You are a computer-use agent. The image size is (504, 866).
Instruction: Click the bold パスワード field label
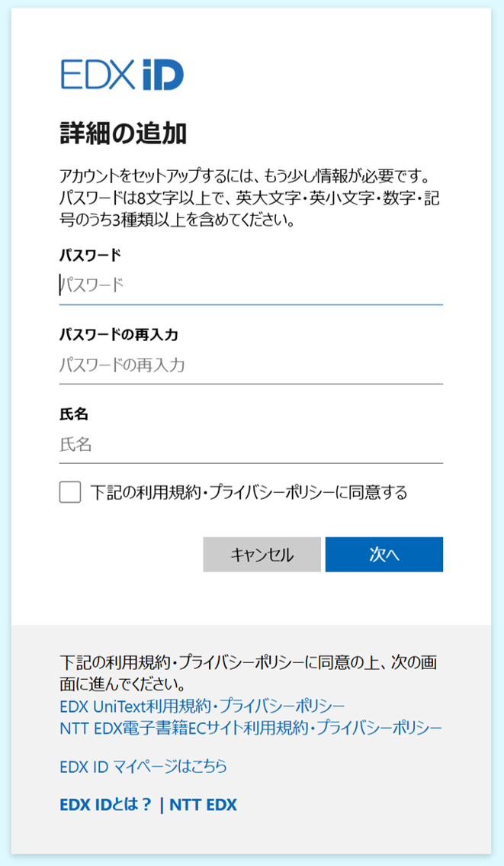(x=90, y=255)
